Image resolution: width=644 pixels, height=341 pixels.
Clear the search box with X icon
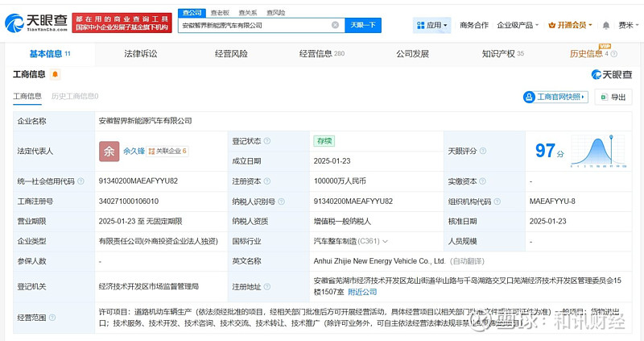[335, 25]
